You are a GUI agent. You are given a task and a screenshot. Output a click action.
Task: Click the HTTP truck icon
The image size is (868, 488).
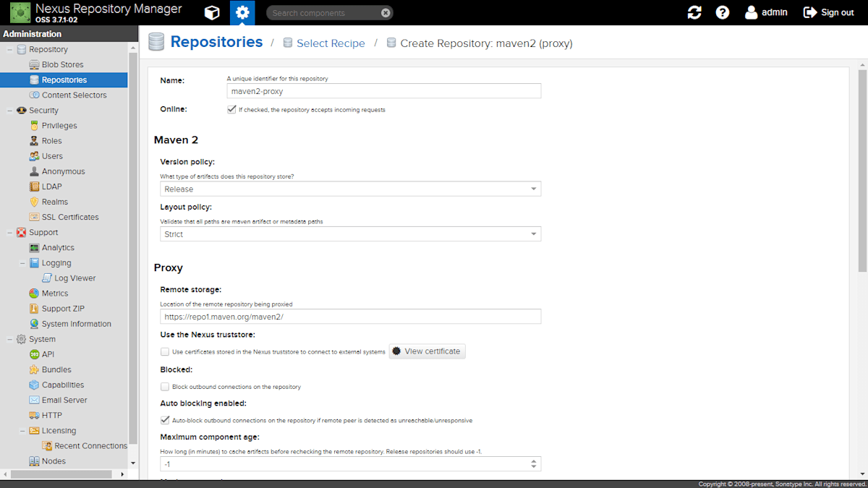pos(34,415)
